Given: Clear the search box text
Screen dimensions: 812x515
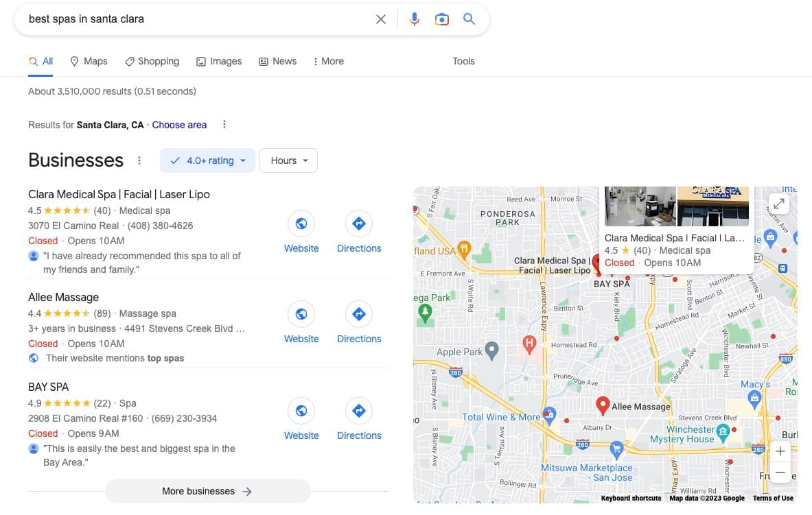Looking at the screenshot, I should click(381, 19).
